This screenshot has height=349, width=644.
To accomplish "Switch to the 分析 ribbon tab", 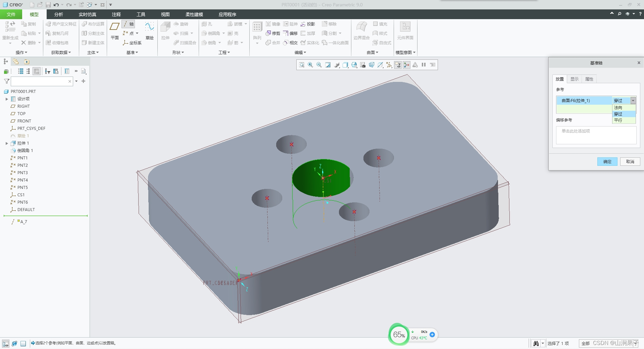I will pyautogui.click(x=59, y=14).
